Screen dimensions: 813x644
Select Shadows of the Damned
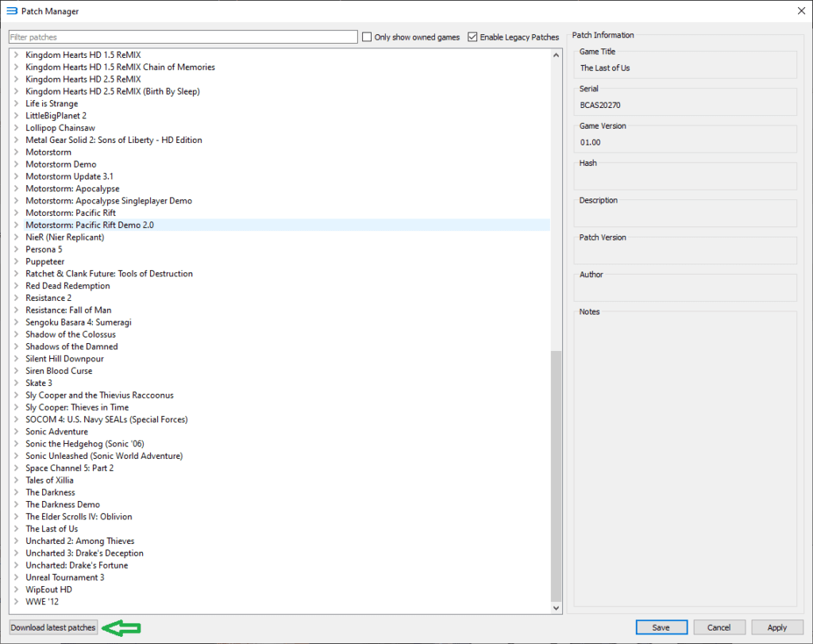click(x=72, y=346)
